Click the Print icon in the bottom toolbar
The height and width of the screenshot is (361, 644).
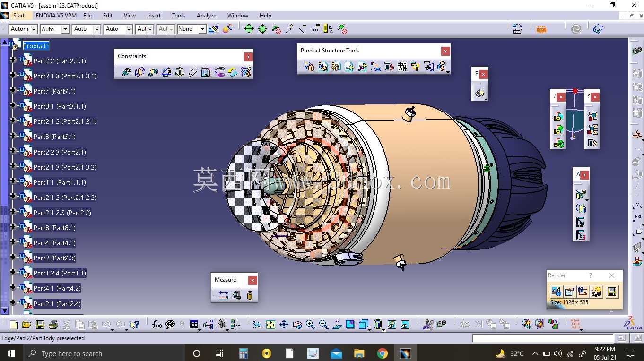pos(53,325)
